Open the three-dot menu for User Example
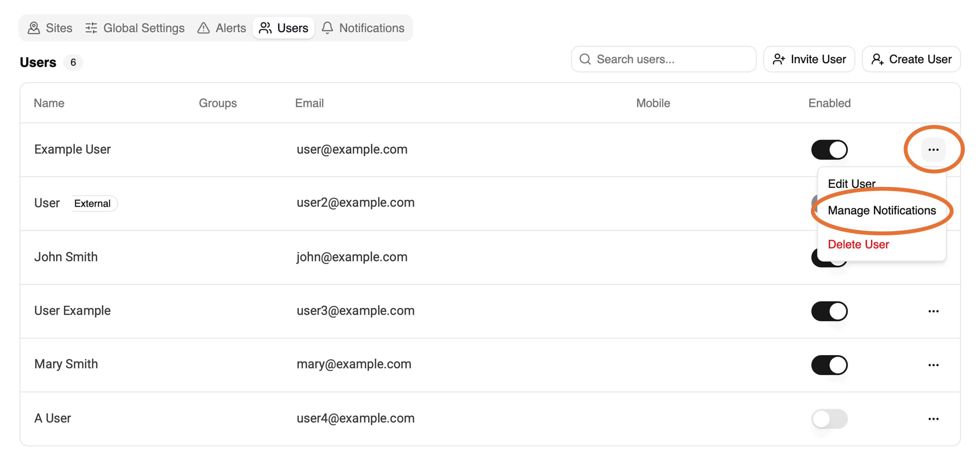 [x=934, y=311]
